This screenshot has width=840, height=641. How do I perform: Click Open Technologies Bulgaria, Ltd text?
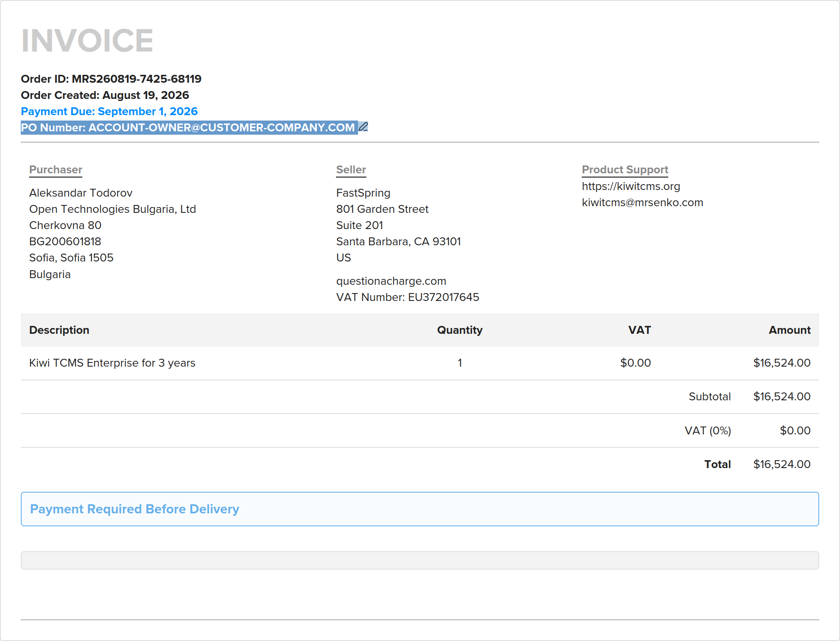112,209
